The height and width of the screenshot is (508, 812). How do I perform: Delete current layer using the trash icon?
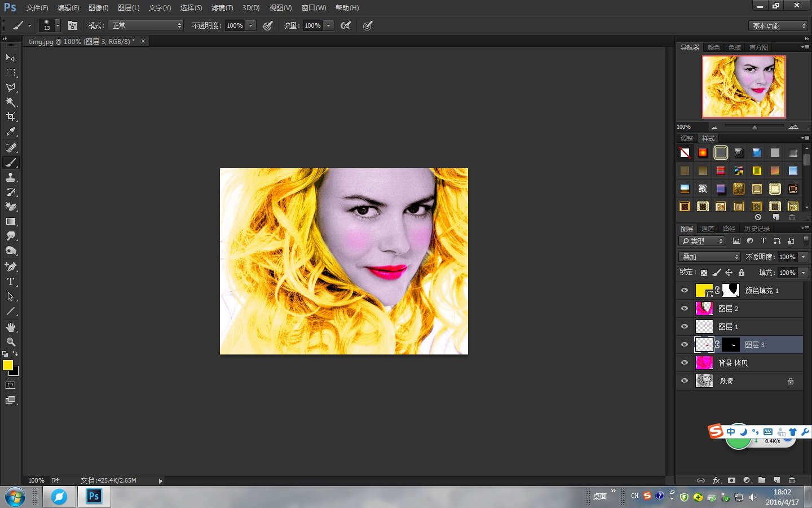[x=792, y=480]
